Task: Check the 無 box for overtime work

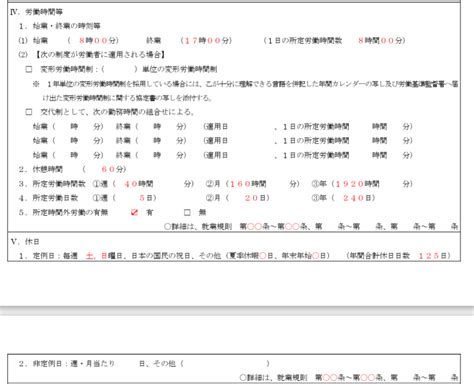Action: coord(187,212)
